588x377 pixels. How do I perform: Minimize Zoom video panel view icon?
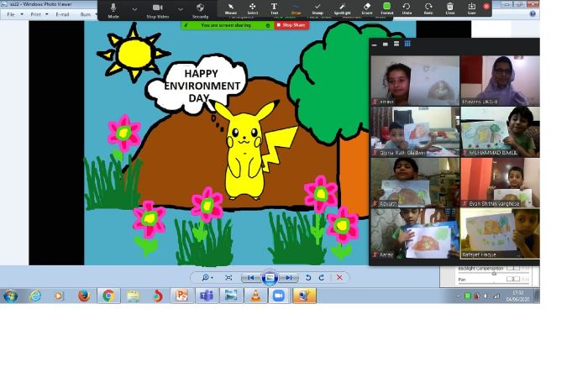click(x=374, y=45)
